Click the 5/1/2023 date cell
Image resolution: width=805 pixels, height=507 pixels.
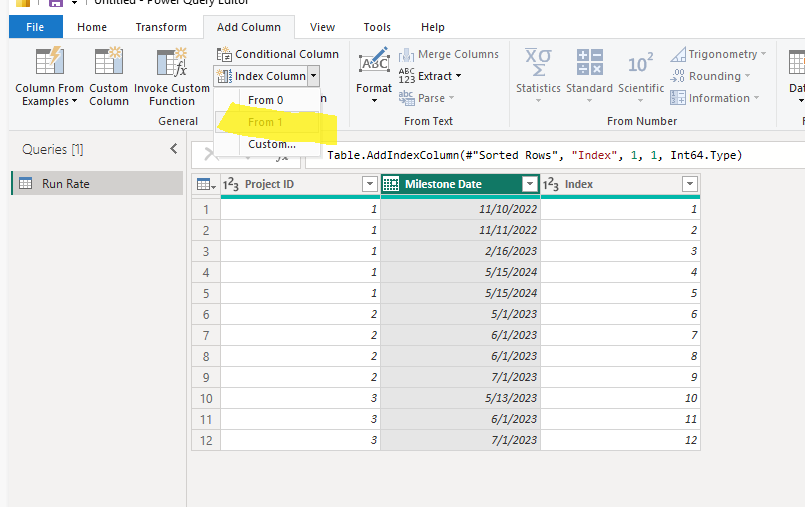point(461,315)
